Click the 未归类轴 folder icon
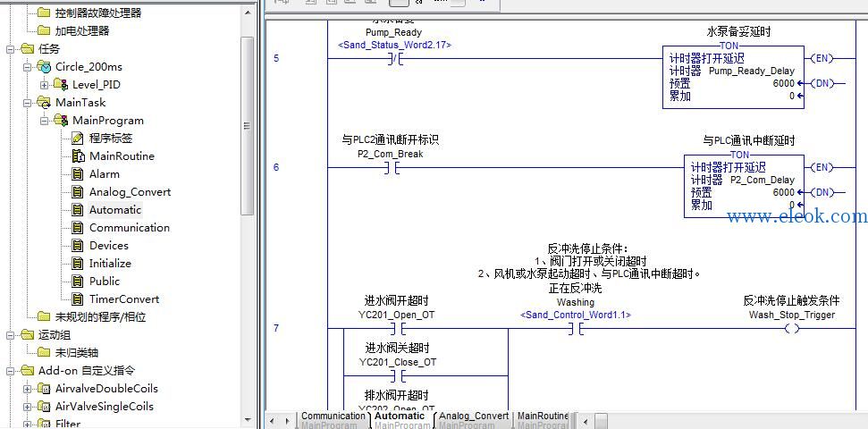 [x=44, y=352]
